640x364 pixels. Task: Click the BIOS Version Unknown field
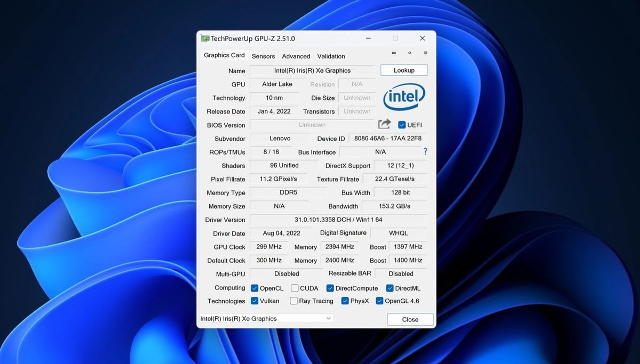[x=312, y=125]
